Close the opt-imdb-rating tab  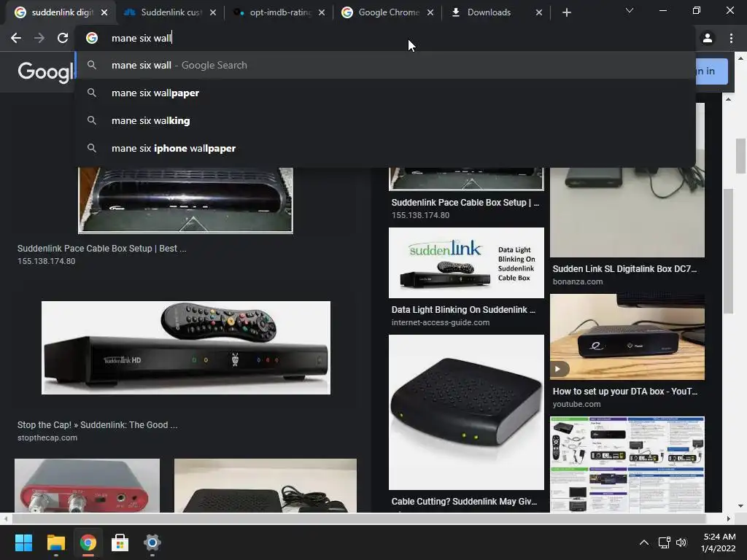(322, 13)
